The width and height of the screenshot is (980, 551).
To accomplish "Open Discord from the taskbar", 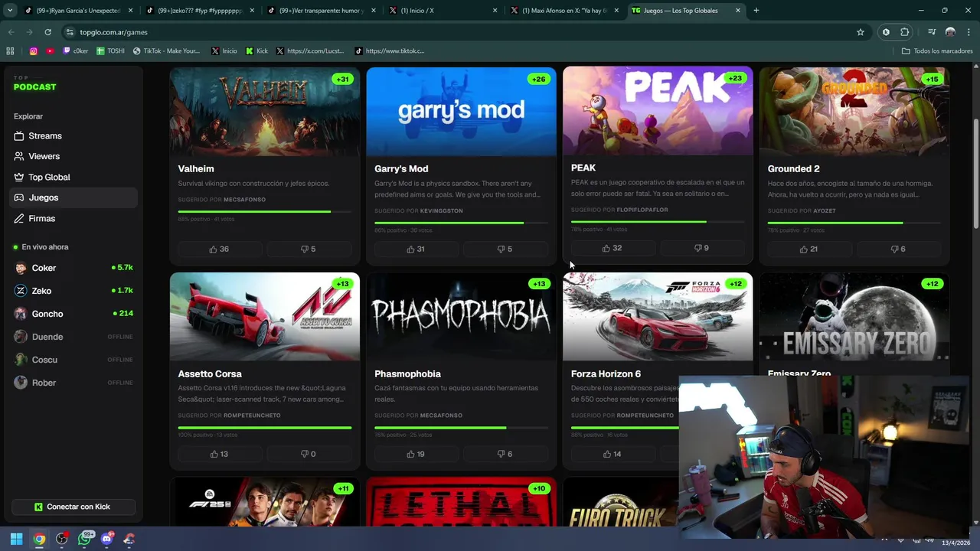I will pos(106,540).
